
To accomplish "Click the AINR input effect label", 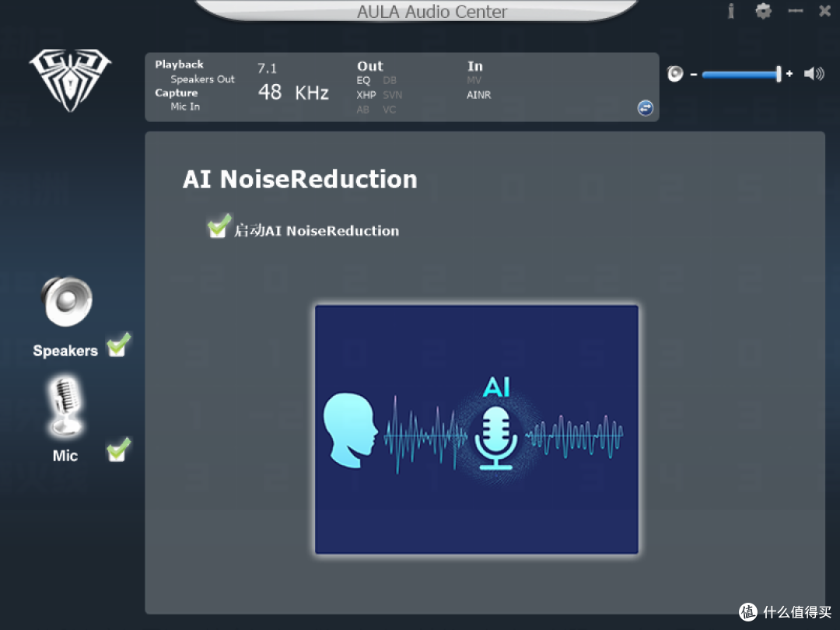I will pyautogui.click(x=478, y=95).
